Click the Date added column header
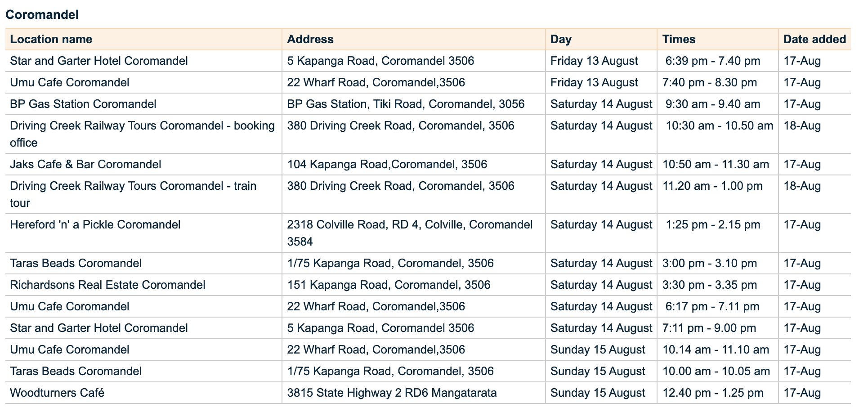Image resolution: width=868 pixels, height=412 pixels. (x=814, y=39)
